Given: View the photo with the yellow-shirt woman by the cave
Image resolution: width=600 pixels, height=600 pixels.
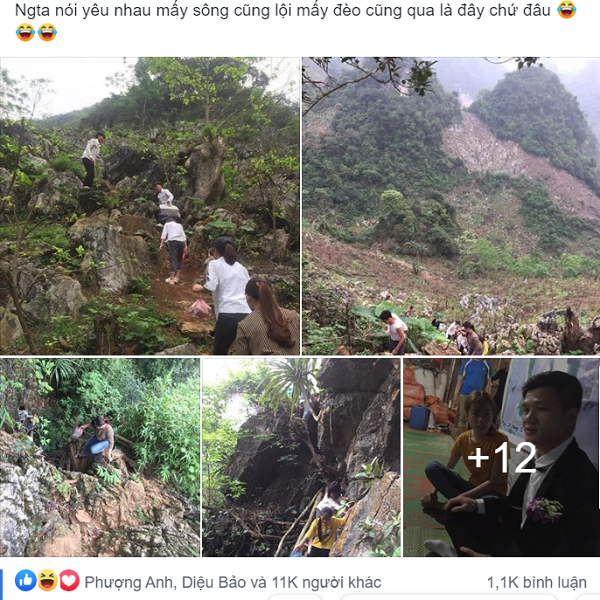Looking at the screenshot, I should click(301, 457).
